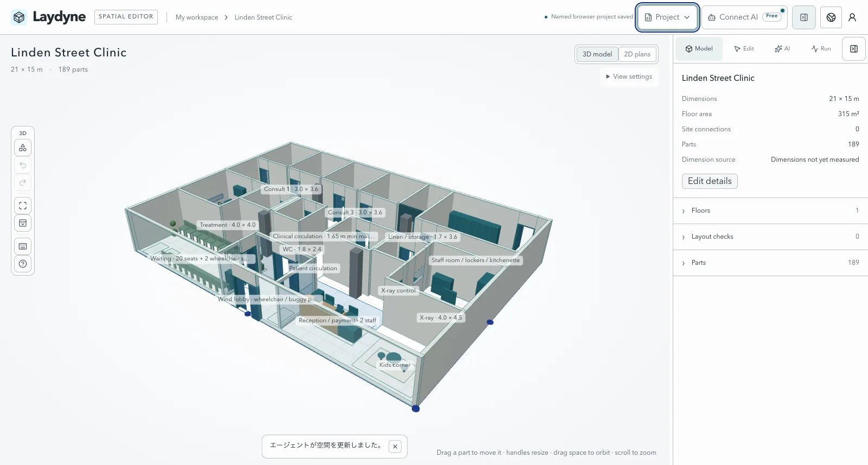Fit the model to view with the frame icon
Image resolution: width=868 pixels, height=465 pixels.
(x=23, y=206)
